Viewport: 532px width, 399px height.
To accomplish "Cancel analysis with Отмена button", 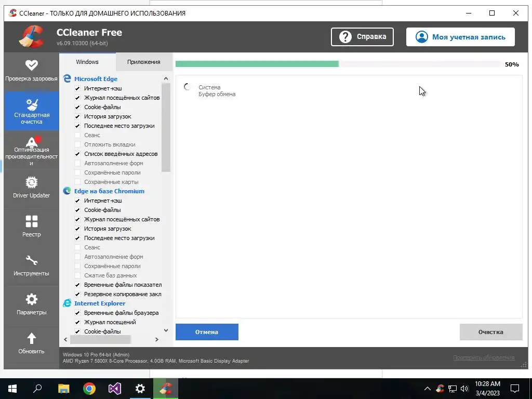I will pos(207,332).
